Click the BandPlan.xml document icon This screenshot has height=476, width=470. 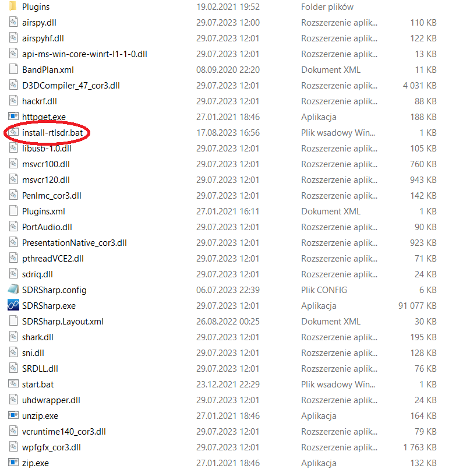pyautogui.click(x=13, y=70)
